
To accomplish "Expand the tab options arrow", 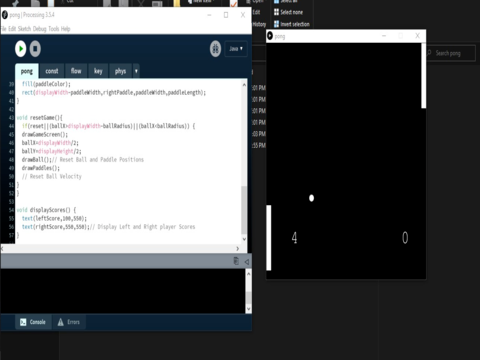I will pyautogui.click(x=136, y=71).
